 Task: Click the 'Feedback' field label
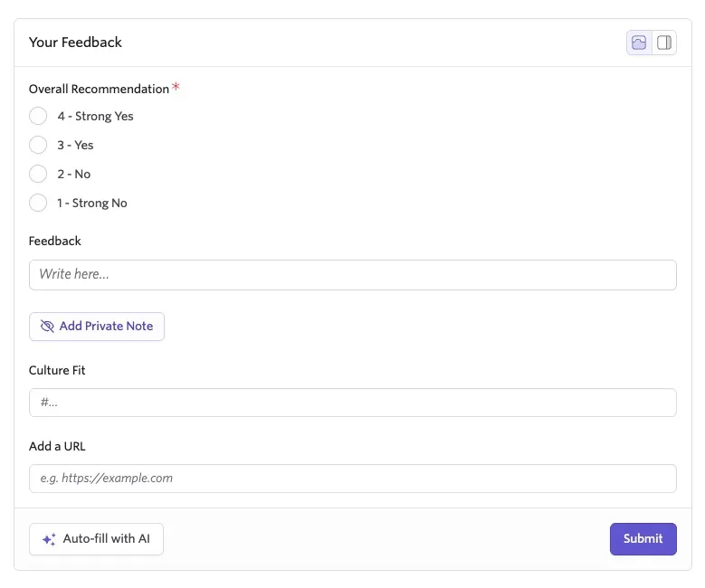click(55, 241)
